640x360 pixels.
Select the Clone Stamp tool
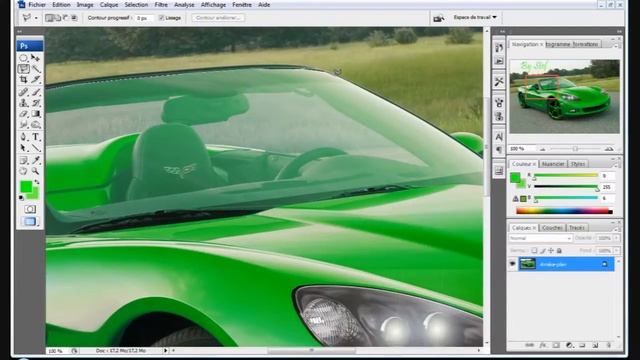[23, 103]
